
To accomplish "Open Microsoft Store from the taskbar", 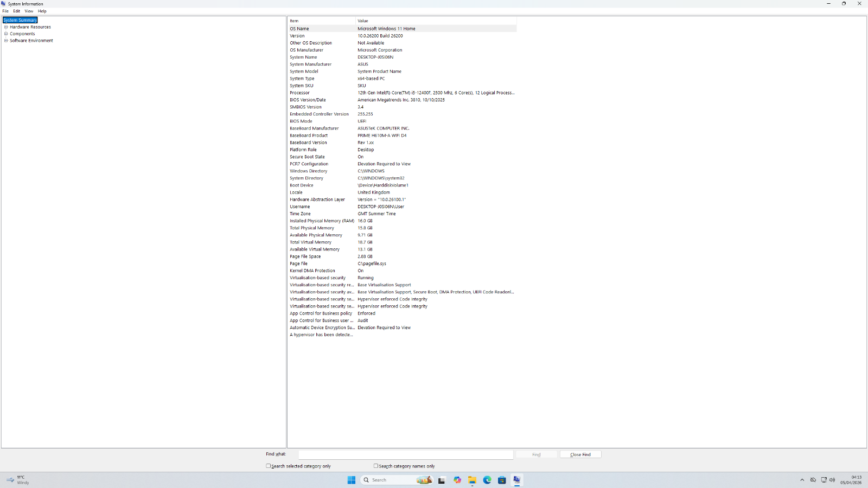I will tap(502, 480).
